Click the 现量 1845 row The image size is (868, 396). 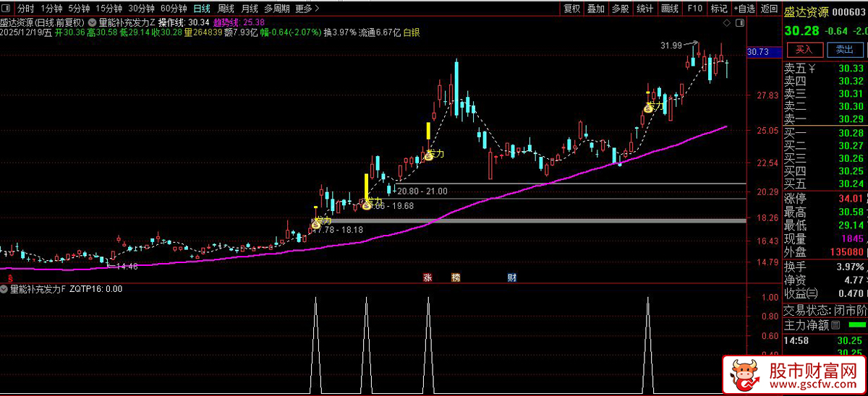point(825,239)
